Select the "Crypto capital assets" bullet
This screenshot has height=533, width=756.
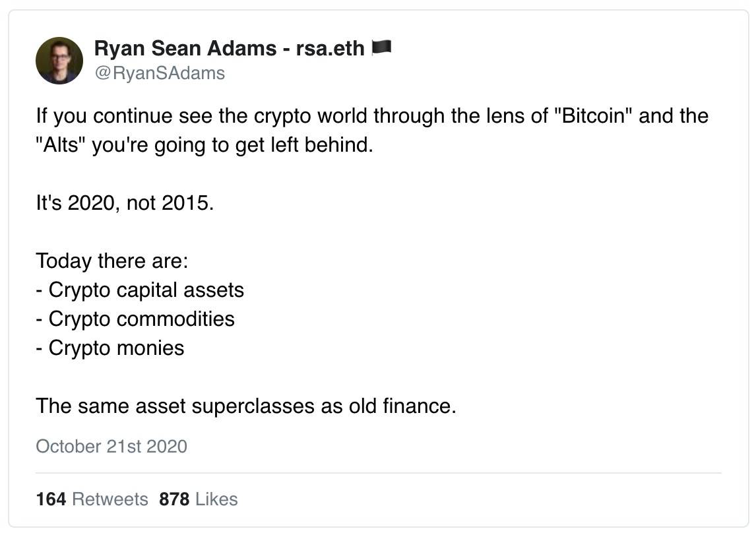146,290
